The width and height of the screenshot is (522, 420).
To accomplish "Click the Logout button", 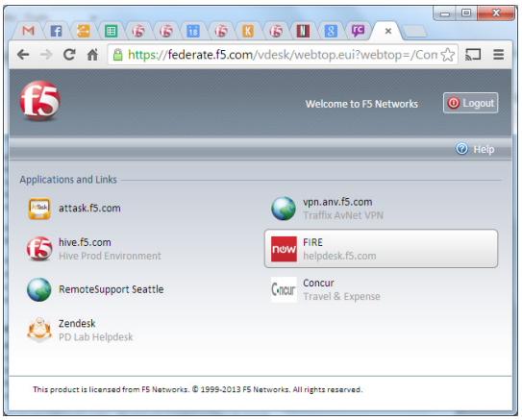I will 470,103.
